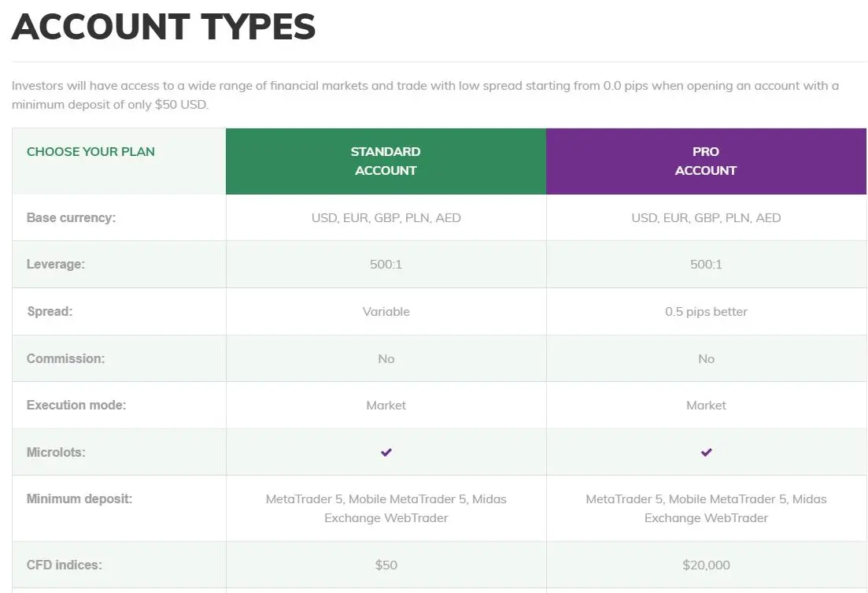Click Pro Account commission 'No'
The height and width of the screenshot is (593, 868).
point(706,358)
